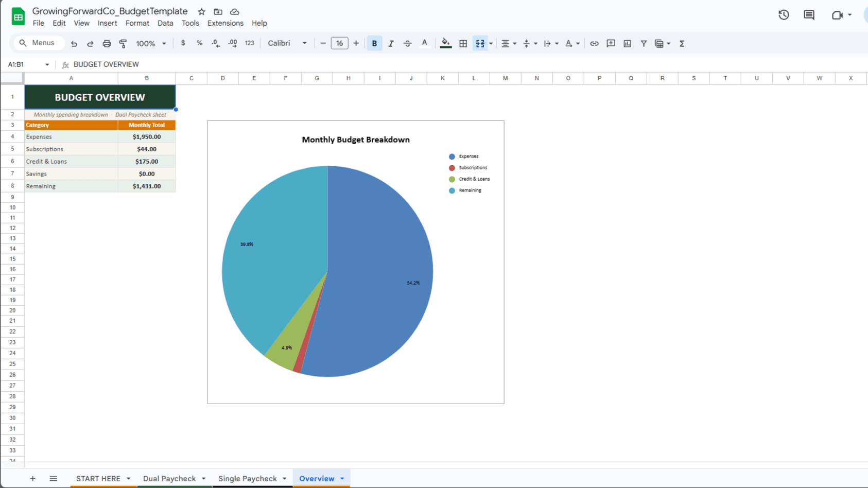The height and width of the screenshot is (488, 868).
Task: Switch to the Dual Paycheck sheet
Action: click(169, 478)
